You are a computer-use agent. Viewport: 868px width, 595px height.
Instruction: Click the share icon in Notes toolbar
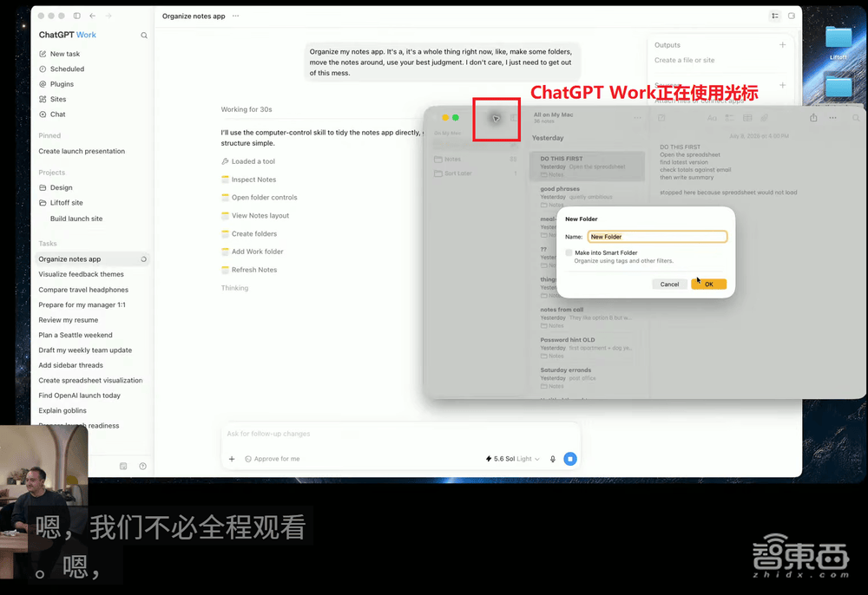pos(813,118)
